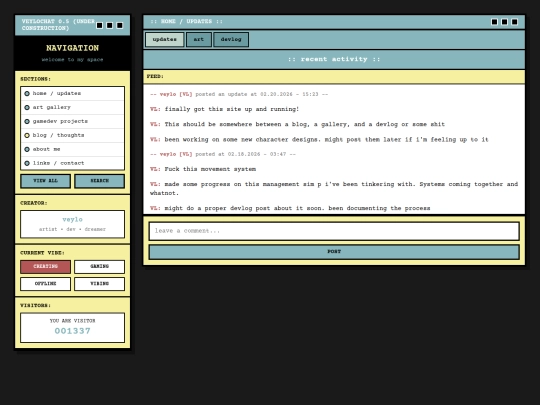The image size is (540, 405).
Task: Click message 'finally got this site up and running!'
Action: [225, 109]
